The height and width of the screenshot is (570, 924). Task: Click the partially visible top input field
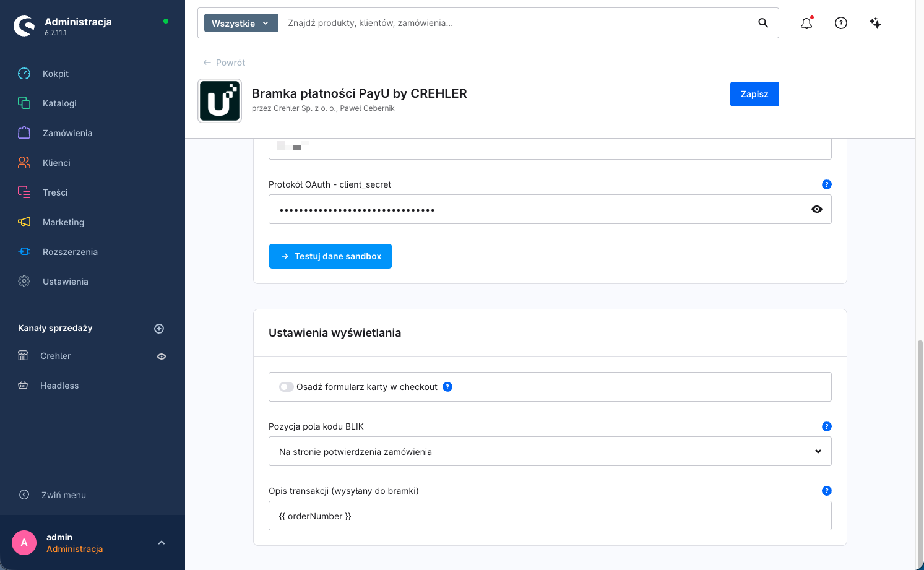click(x=550, y=149)
